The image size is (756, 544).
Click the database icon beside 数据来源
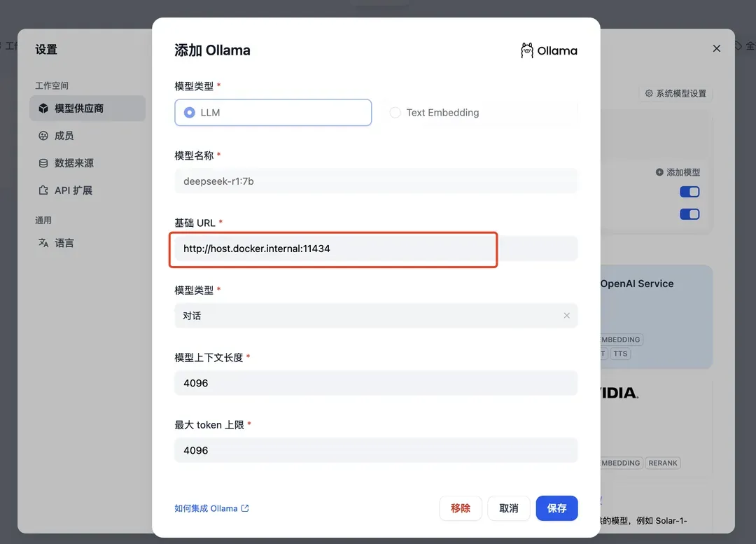pyautogui.click(x=43, y=163)
